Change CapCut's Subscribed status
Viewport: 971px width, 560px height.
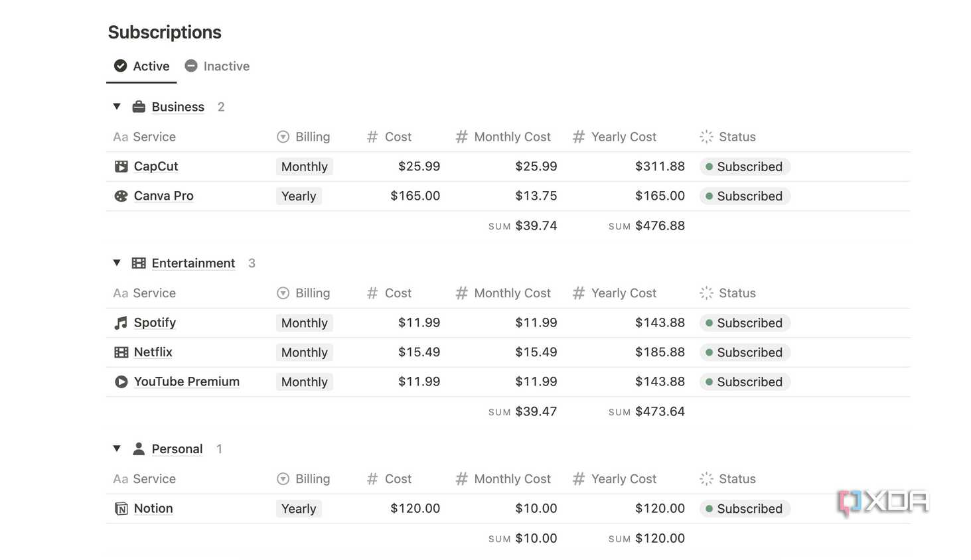[744, 167]
